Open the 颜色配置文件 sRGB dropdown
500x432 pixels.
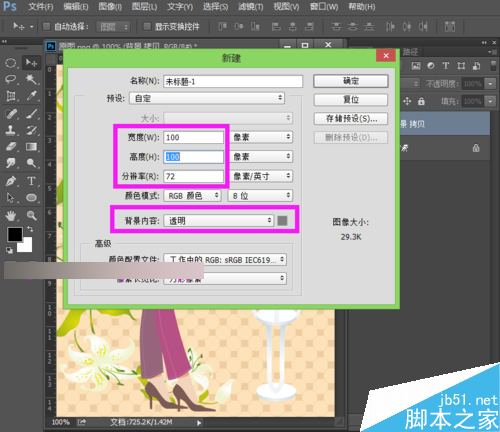(x=225, y=260)
